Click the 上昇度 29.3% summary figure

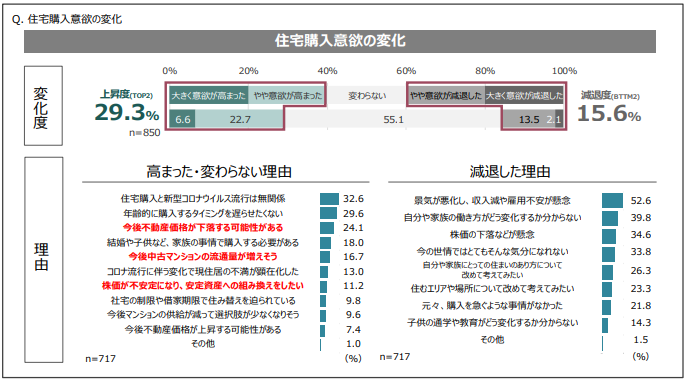tap(126, 107)
